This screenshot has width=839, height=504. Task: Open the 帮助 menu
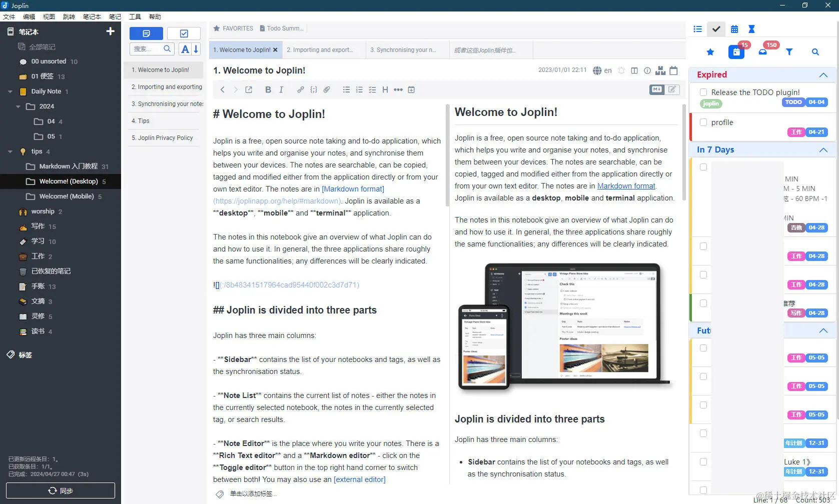pos(155,16)
